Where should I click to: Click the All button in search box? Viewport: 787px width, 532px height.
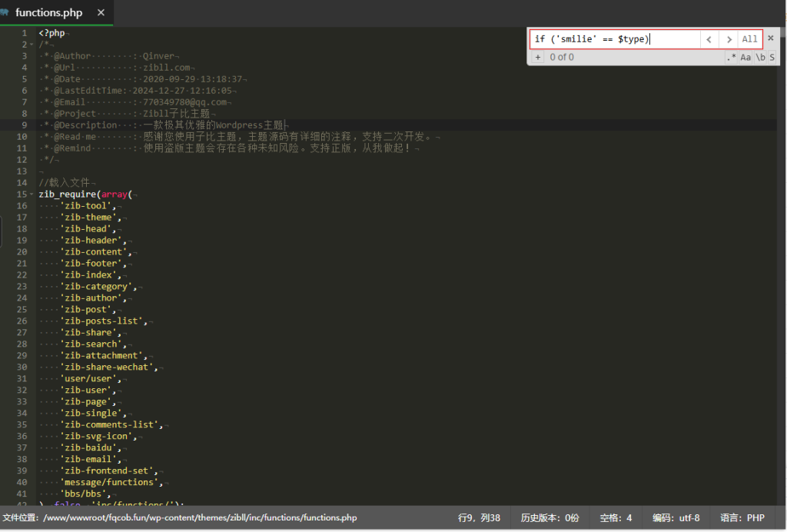coord(749,39)
